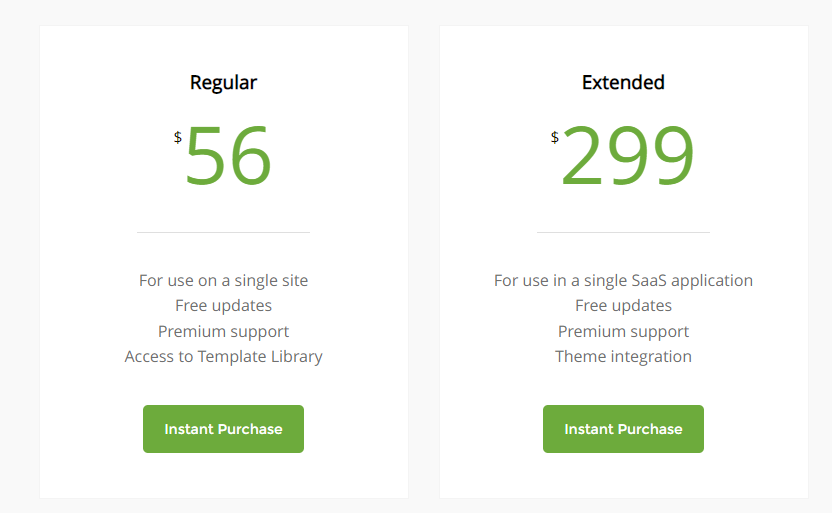The height and width of the screenshot is (513, 832).
Task: Click empty space below the Extended purchase button
Action: [x=623, y=476]
